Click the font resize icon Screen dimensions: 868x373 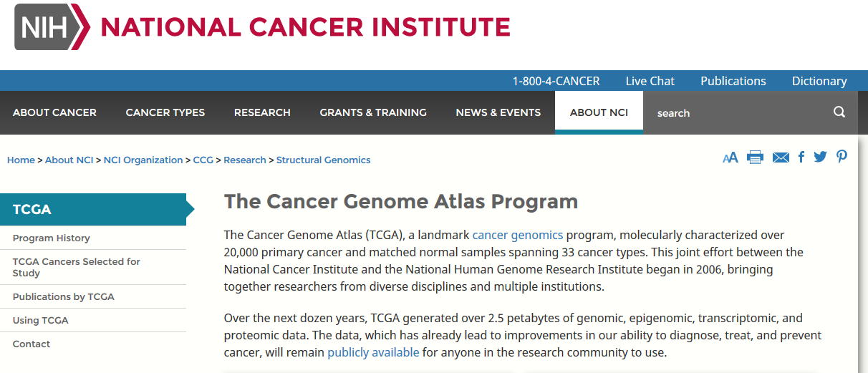[730, 158]
